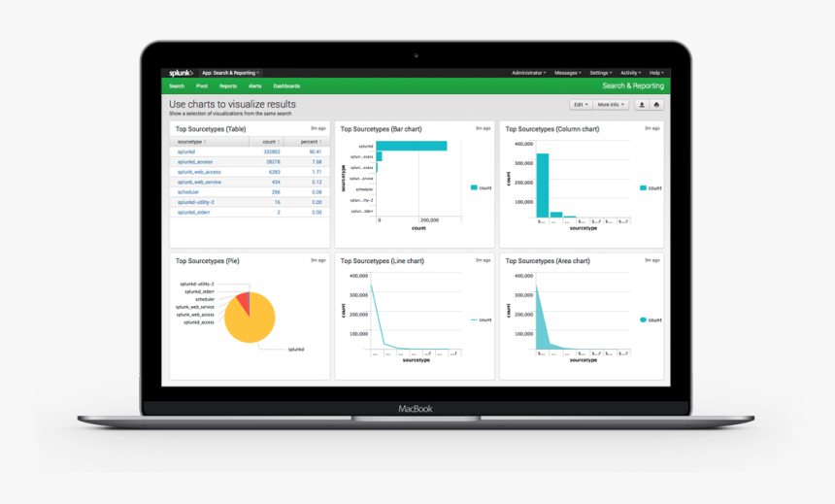Click the Line chart count legend marker
The image size is (835, 504).
[x=474, y=319]
